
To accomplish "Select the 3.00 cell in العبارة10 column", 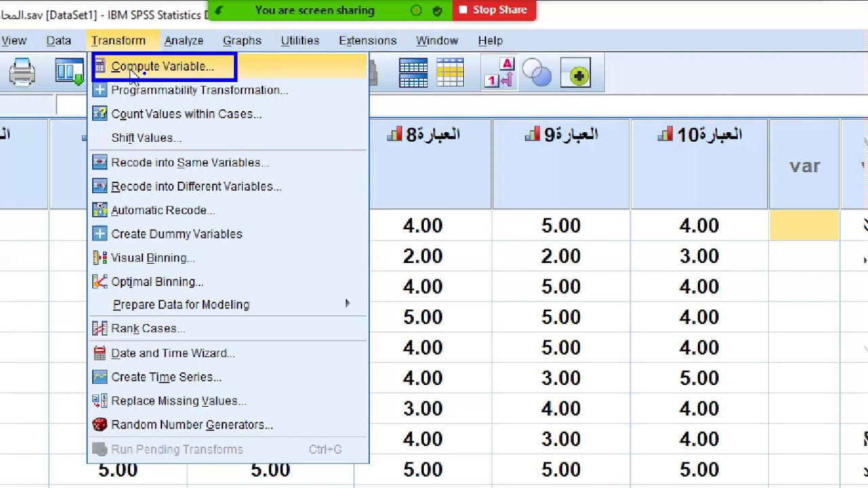I will (700, 256).
